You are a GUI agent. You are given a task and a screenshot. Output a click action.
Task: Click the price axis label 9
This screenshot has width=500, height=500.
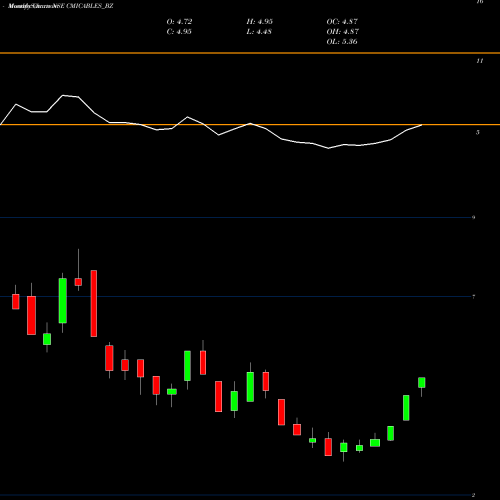click(473, 218)
